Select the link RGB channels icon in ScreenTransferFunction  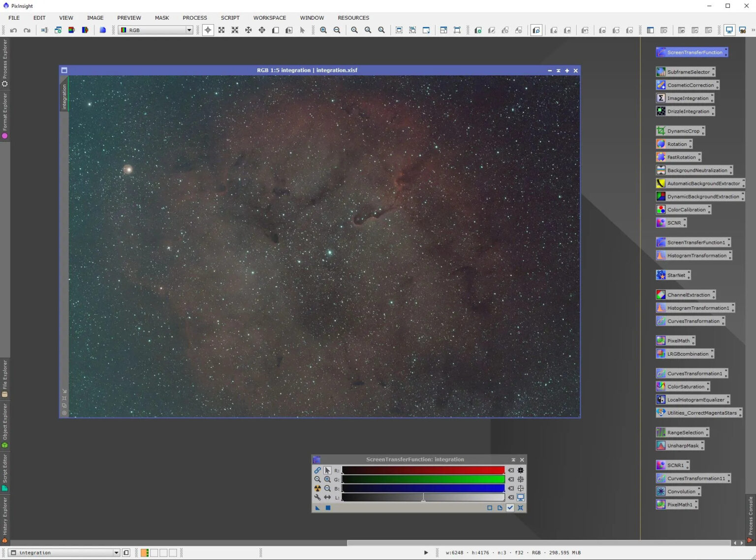point(318,470)
